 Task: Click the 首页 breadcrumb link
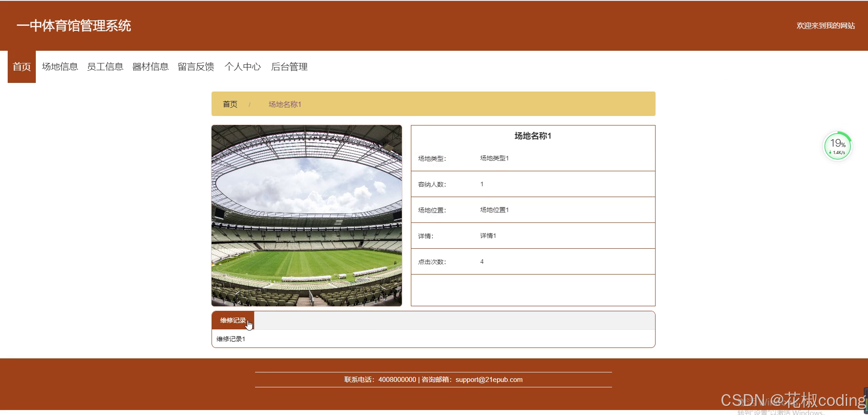[230, 104]
